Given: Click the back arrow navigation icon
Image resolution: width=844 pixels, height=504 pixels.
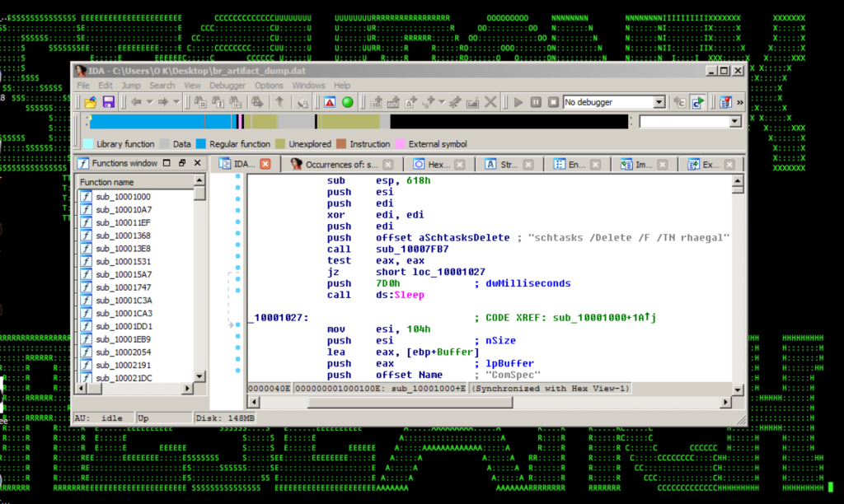Looking at the screenshot, I should [x=135, y=102].
